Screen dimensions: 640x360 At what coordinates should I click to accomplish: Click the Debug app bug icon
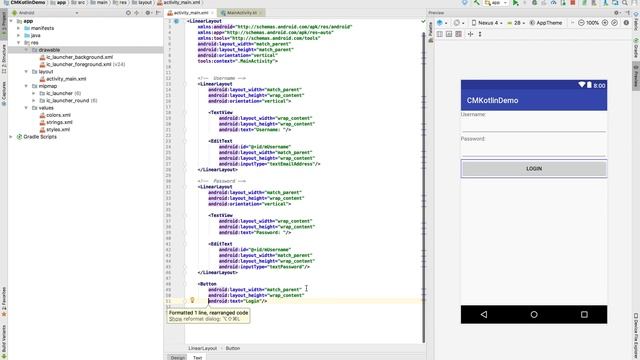click(535, 3)
